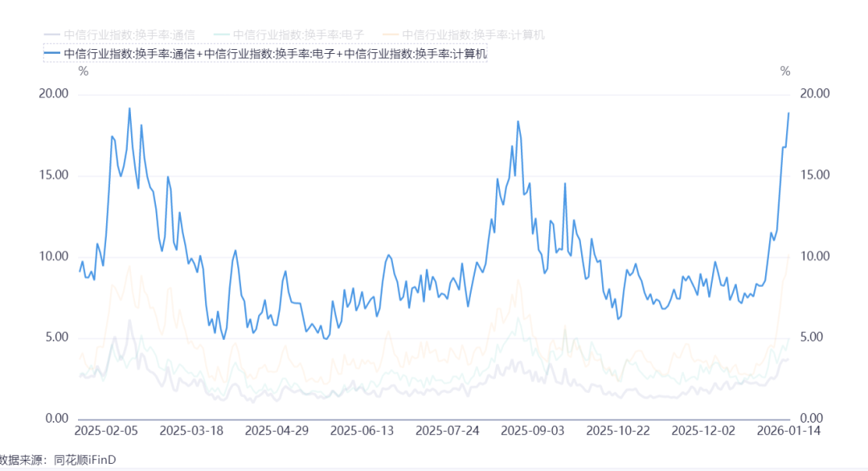Select the 2025-10-22 date label
Screen dimensions: 868x471
point(618,431)
